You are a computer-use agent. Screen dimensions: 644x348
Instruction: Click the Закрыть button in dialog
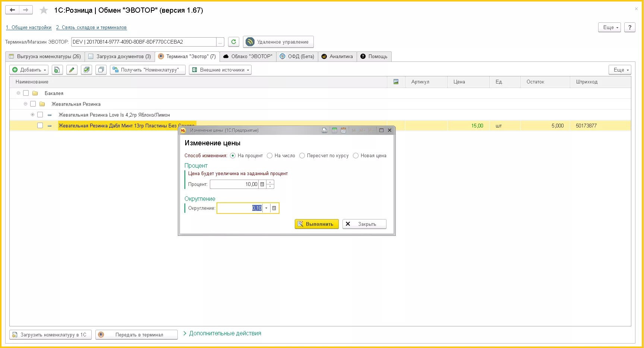[364, 224]
